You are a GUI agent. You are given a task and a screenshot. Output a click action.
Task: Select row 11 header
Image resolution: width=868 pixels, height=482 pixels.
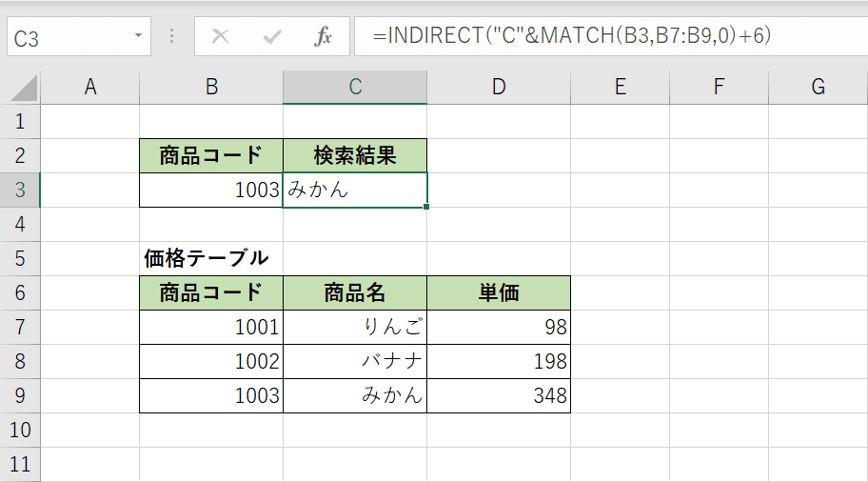[20, 464]
